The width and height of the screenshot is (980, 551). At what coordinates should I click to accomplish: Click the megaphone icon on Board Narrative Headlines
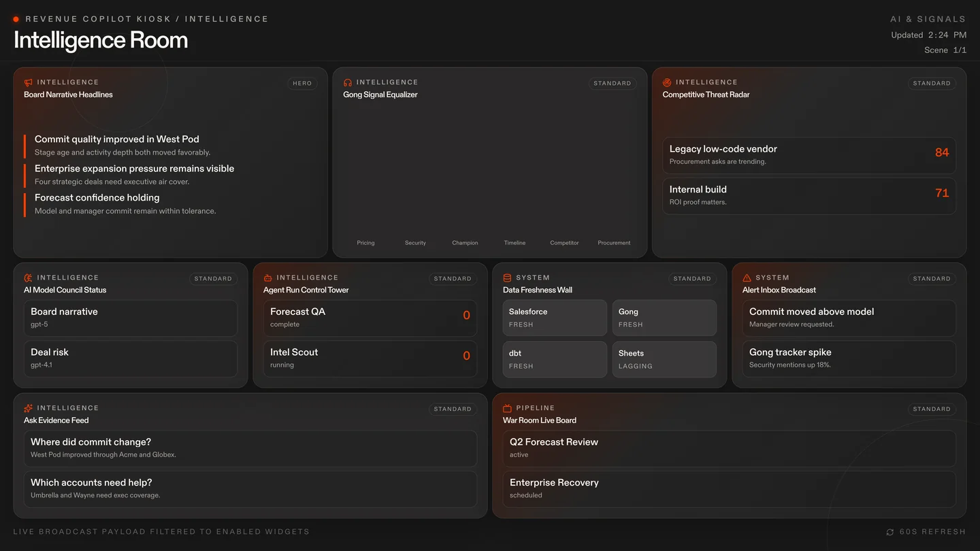(29, 82)
